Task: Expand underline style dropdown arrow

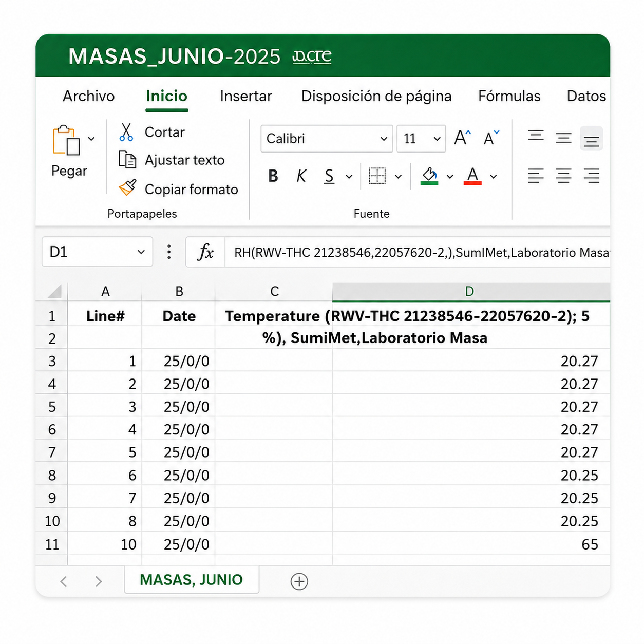Action: 349,177
